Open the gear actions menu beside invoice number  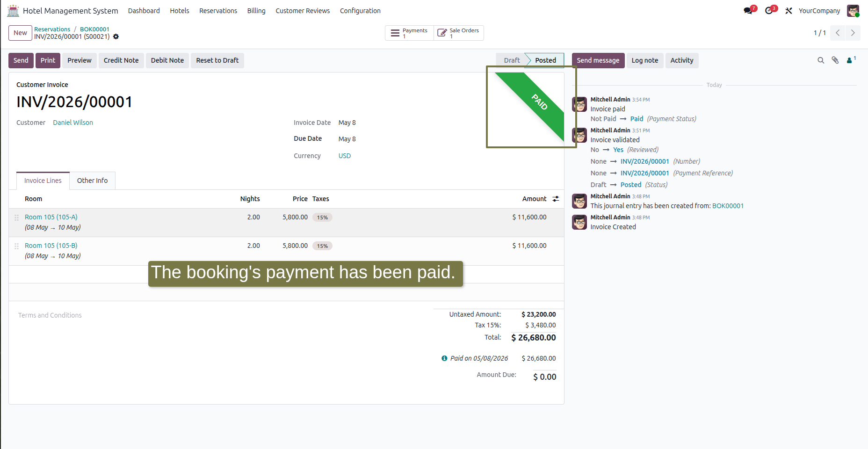point(116,36)
